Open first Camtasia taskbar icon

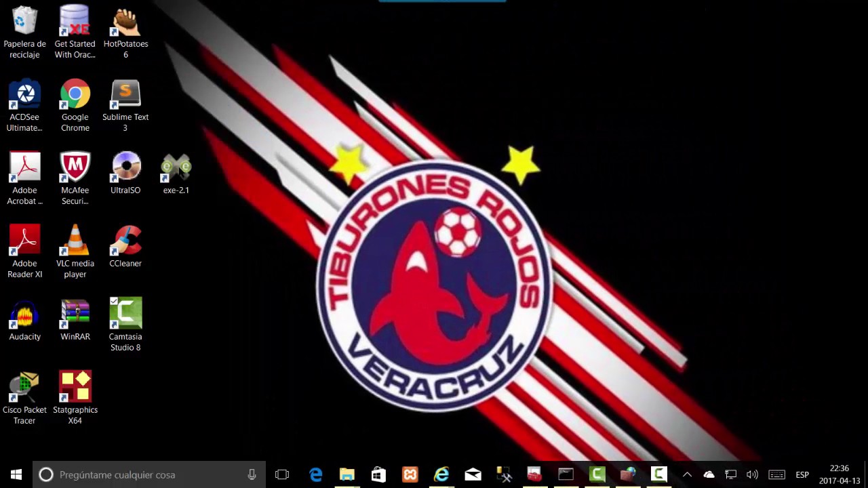pyautogui.click(x=597, y=474)
